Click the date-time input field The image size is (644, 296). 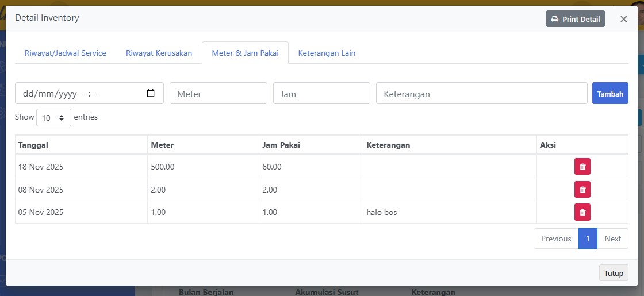coord(80,93)
